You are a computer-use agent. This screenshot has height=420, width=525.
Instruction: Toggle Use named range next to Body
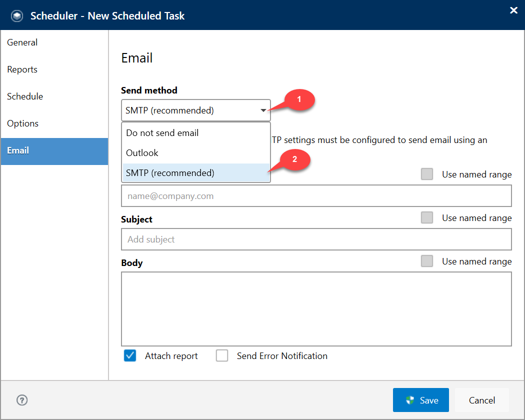(x=427, y=261)
